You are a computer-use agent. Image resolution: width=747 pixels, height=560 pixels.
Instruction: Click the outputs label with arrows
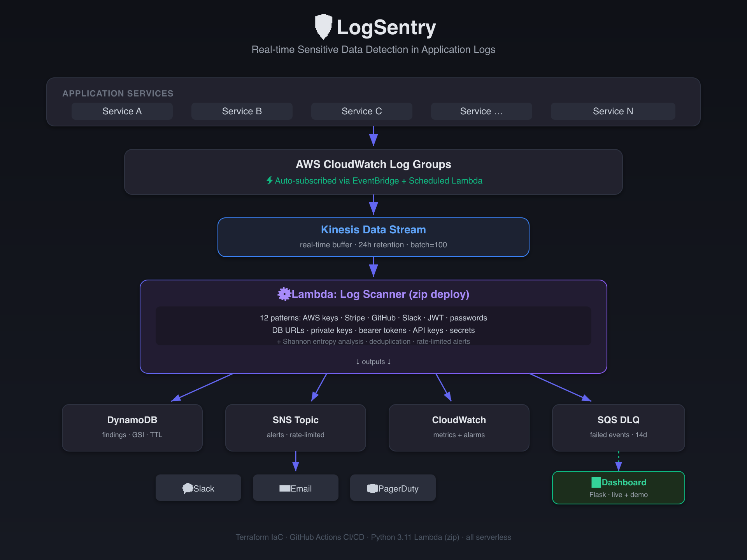click(x=373, y=362)
